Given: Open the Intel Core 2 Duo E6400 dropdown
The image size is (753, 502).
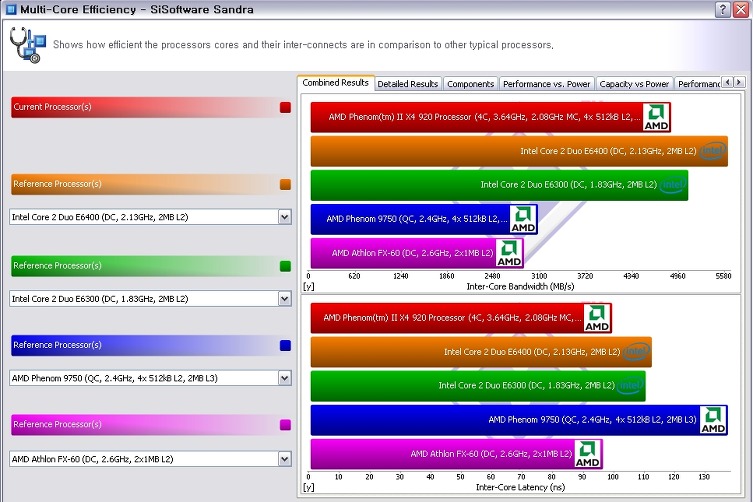Looking at the screenshot, I should [x=285, y=217].
